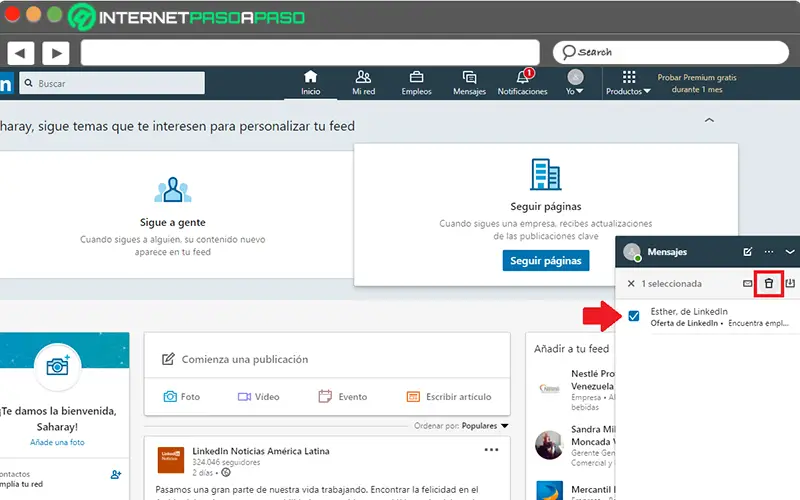Click the browser forward arrow button
This screenshot has width=800, height=500.
(x=56, y=53)
